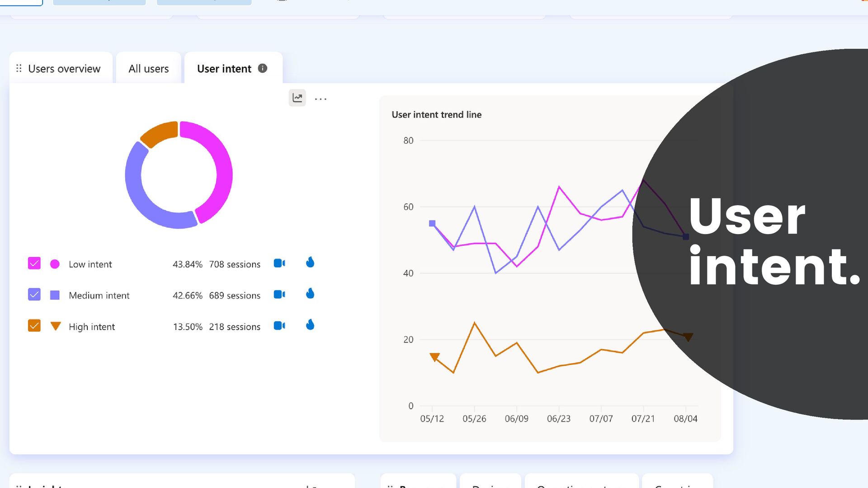Click the 'High intent' label
This screenshot has width=868, height=488.
[92, 327]
